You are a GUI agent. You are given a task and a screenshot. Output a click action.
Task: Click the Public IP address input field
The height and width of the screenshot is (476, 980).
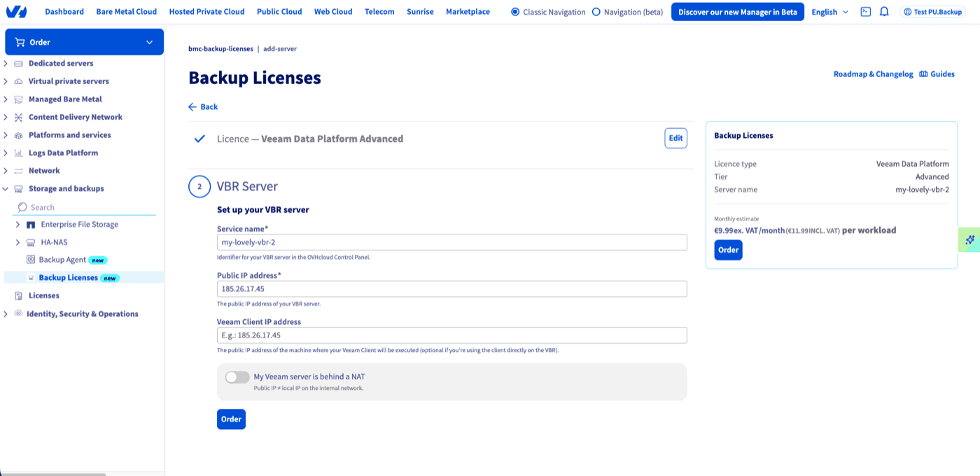451,288
